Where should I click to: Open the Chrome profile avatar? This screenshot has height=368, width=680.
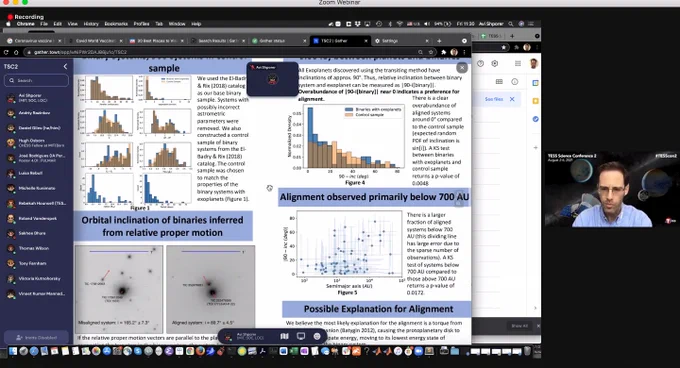tap(454, 52)
